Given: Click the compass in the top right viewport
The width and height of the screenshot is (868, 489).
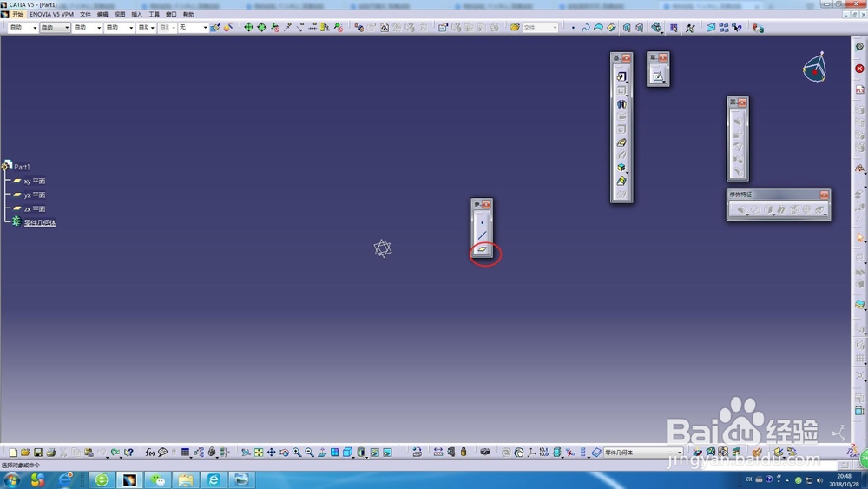Looking at the screenshot, I should pyautogui.click(x=815, y=68).
